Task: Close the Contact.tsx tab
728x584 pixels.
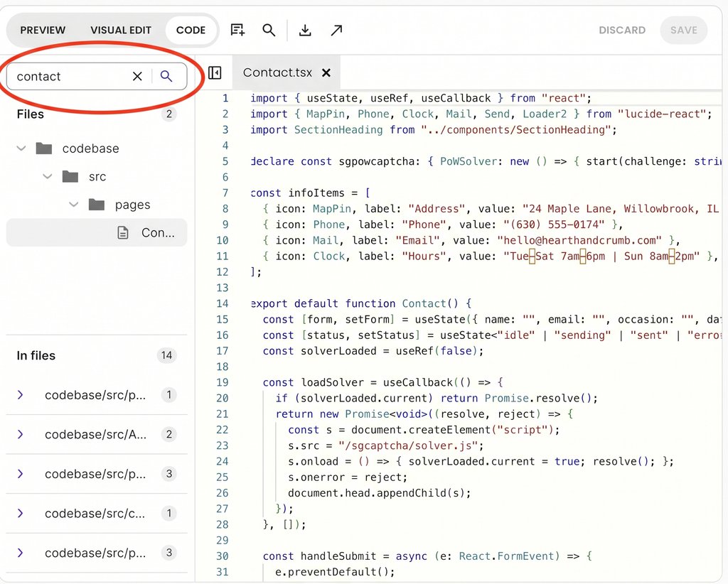Action: coord(326,73)
